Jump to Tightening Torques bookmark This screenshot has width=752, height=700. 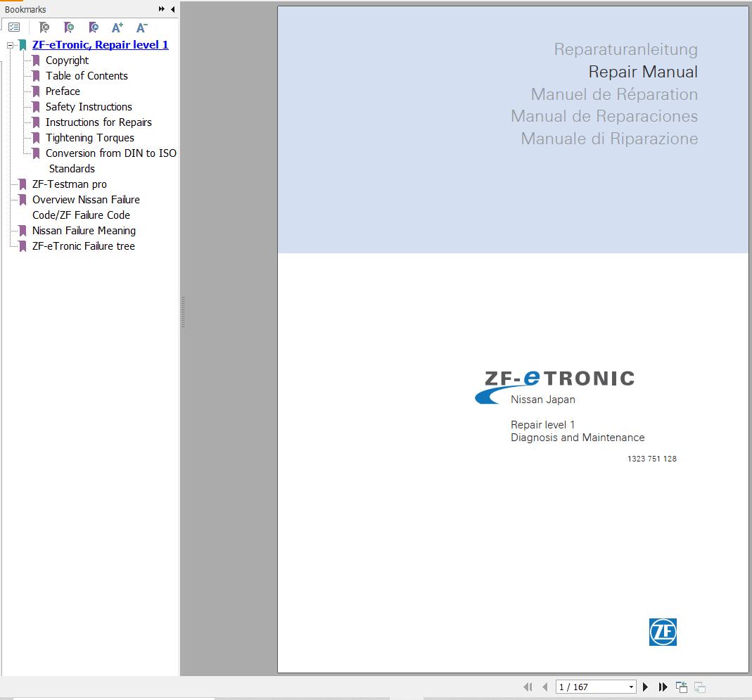point(89,138)
